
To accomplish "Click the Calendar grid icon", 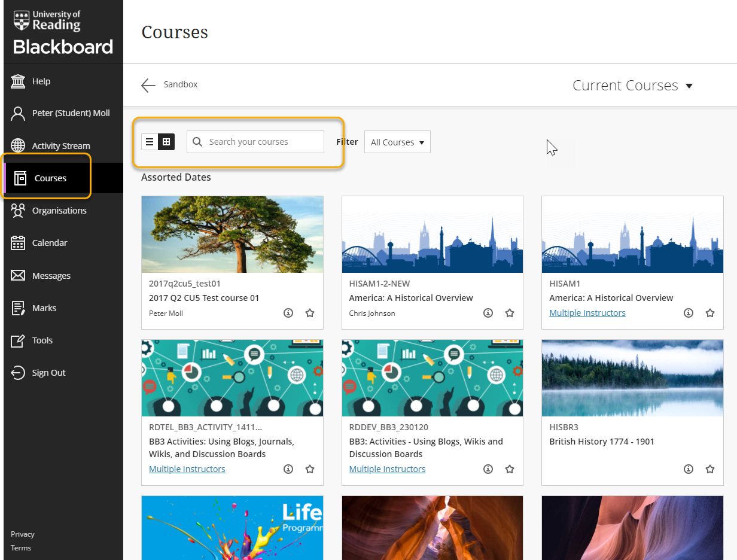I will point(18,243).
